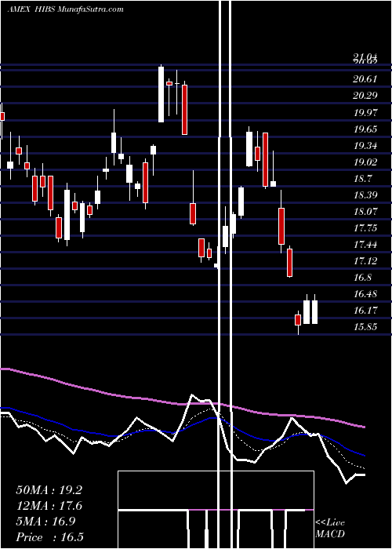Click the 17.75 price axis label

pyautogui.click(x=365, y=228)
